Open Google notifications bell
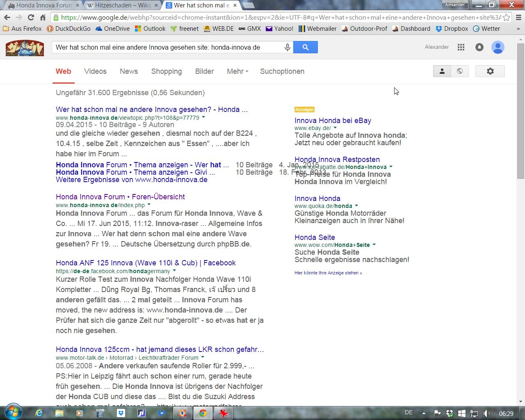 pyautogui.click(x=479, y=47)
